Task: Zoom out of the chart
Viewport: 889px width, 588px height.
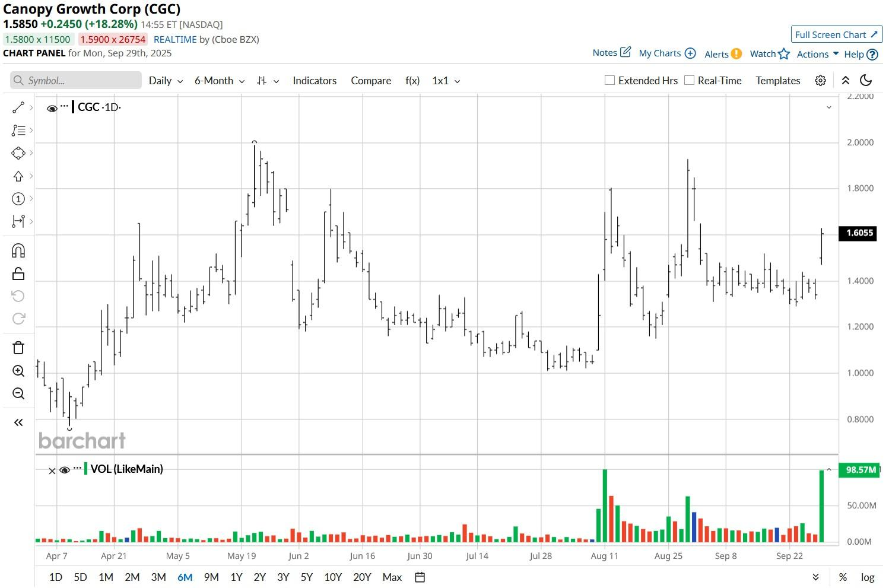Action: point(18,393)
